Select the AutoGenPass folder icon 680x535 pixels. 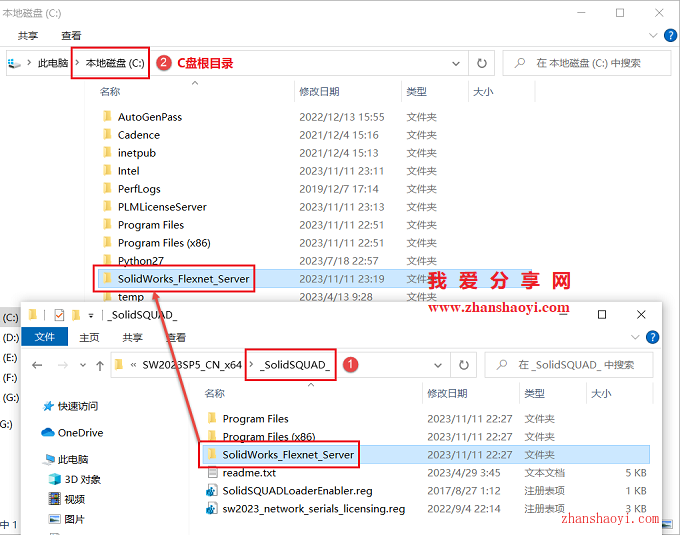(x=107, y=116)
